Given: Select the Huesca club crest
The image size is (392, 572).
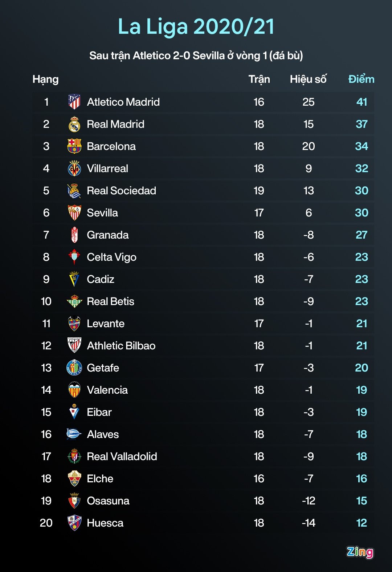Looking at the screenshot, I should (74, 523).
